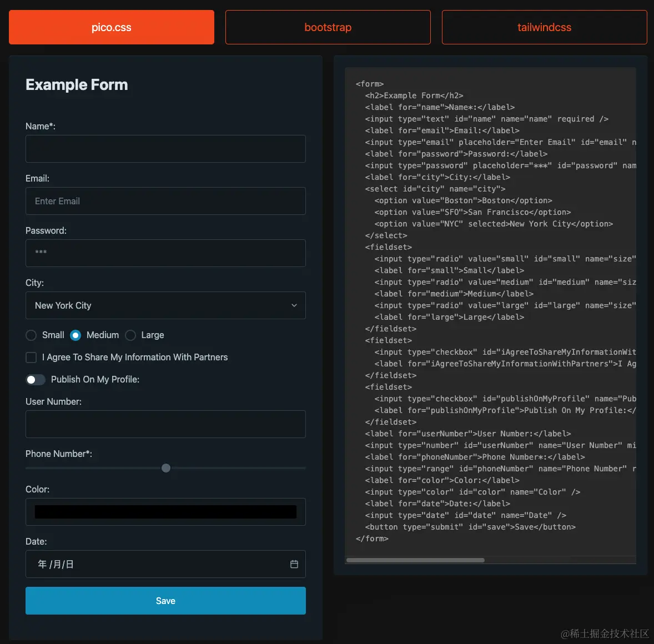The height and width of the screenshot is (644, 654).
Task: Click the "Name*:" label
Action: [41, 127]
